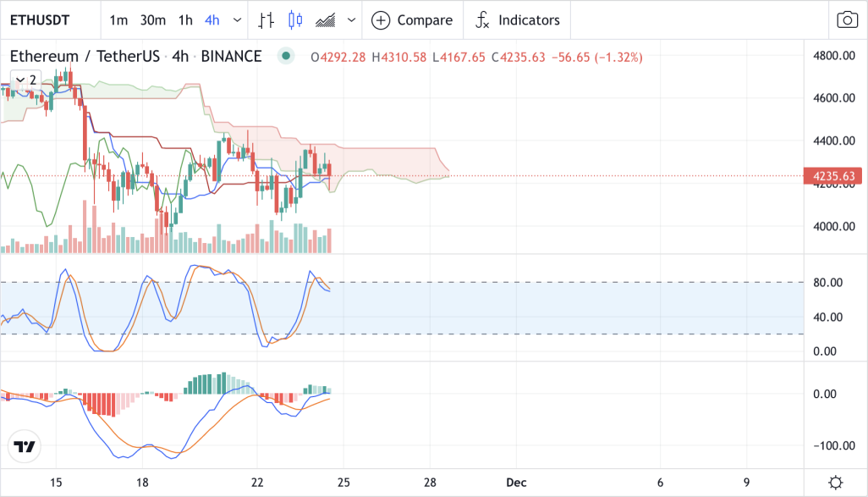Viewport: 868px width, 497px height.
Task: Select the bar chart style icon
Action: 266,20
